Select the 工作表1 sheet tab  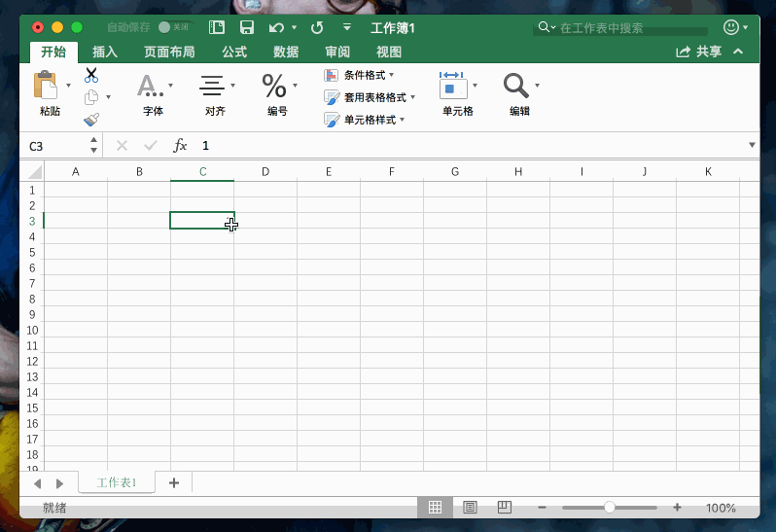[117, 482]
